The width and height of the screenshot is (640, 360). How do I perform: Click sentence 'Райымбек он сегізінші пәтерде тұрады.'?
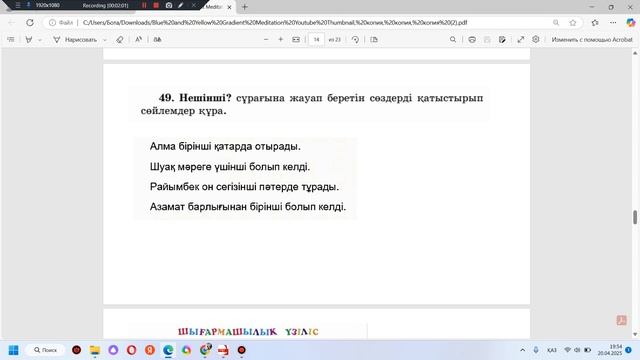click(244, 187)
